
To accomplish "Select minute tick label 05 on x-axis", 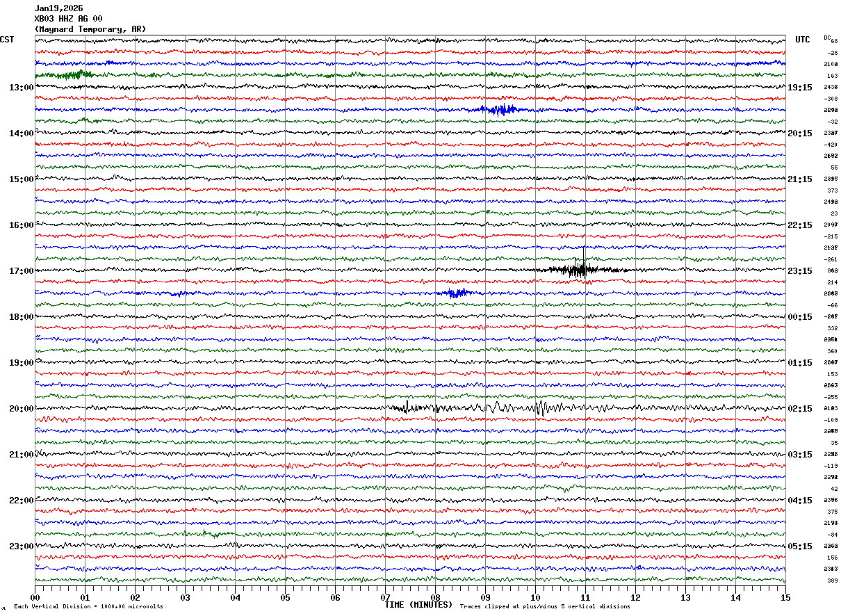I will [x=285, y=597].
